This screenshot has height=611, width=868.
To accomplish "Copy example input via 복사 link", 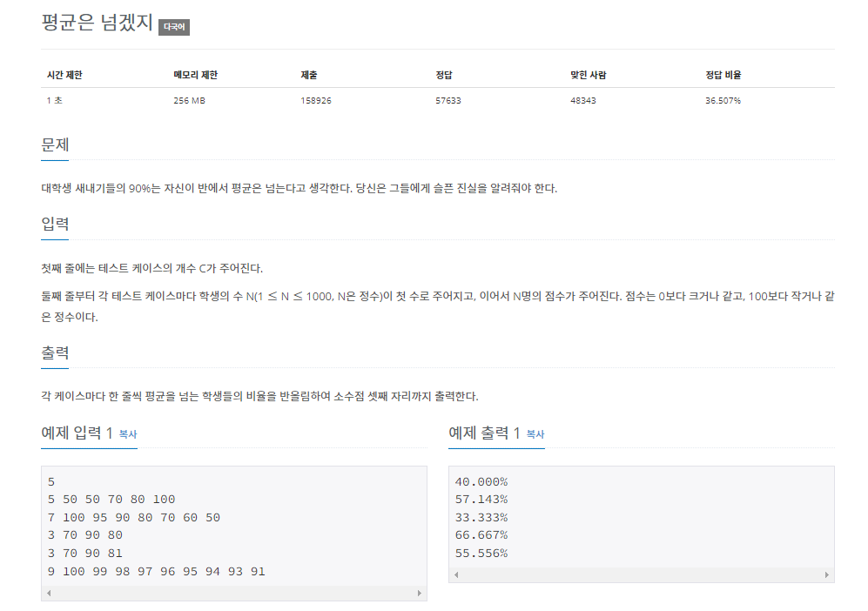I will click(128, 434).
